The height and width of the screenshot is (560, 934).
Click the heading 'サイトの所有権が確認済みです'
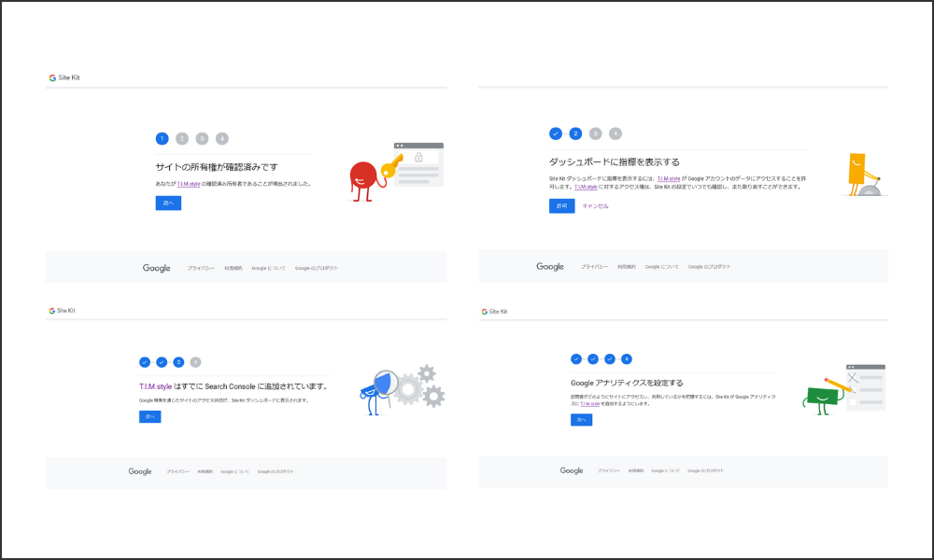tap(217, 167)
